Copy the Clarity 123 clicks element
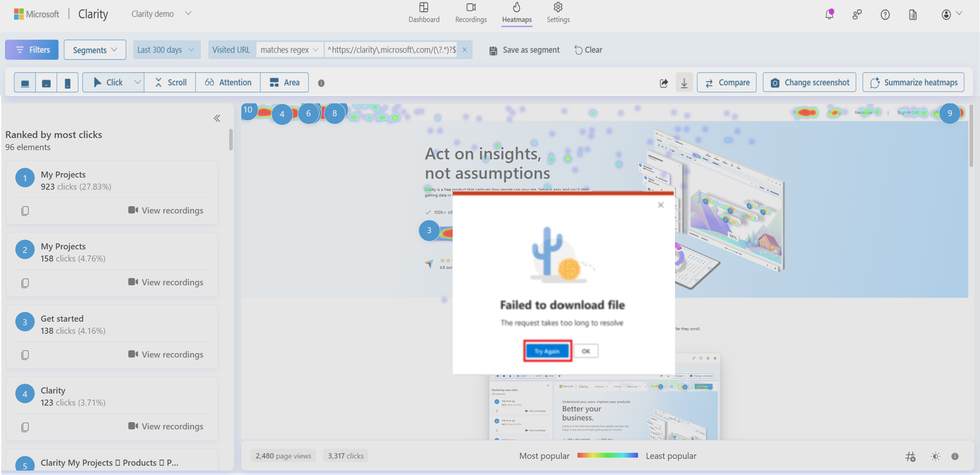Screen dimensions: 980x475 click(25, 427)
